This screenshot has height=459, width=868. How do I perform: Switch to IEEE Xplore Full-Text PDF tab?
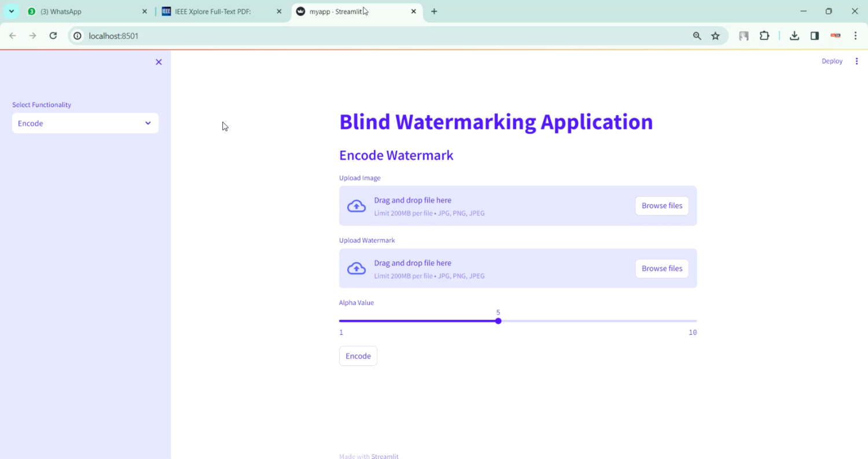(220, 12)
